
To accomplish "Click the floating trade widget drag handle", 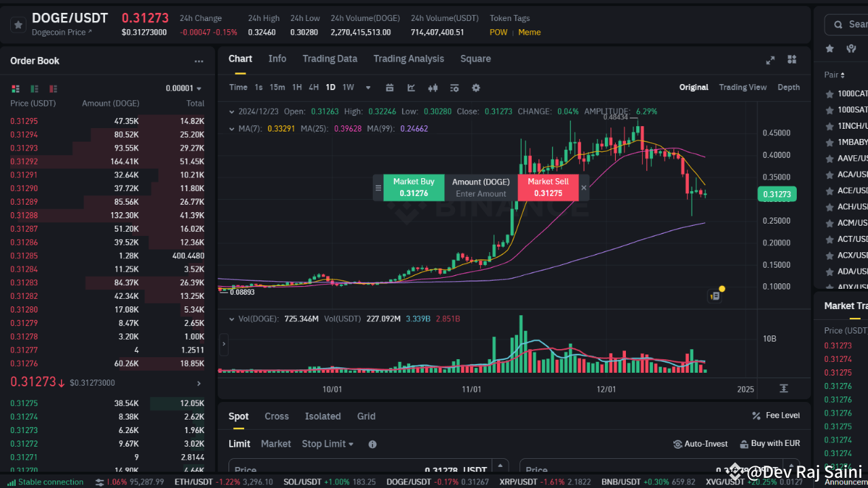I will [x=378, y=188].
